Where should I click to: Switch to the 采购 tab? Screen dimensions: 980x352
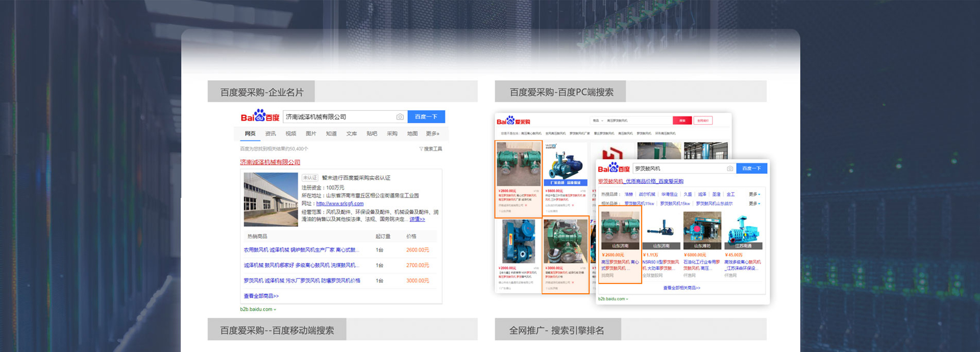pos(391,134)
